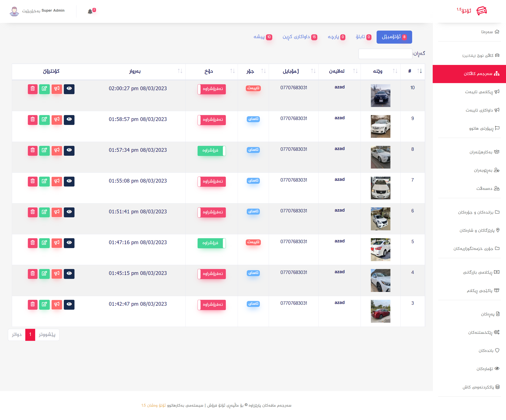Click the trash icon for listing 3
Viewport: 506px width, 420px height.
[33, 305]
